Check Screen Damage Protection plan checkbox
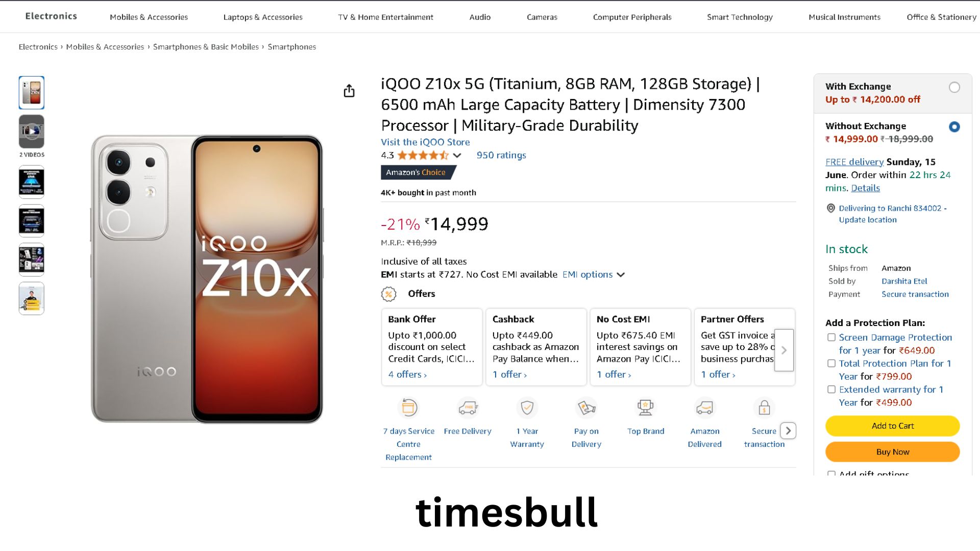The height and width of the screenshot is (551, 980). point(831,337)
